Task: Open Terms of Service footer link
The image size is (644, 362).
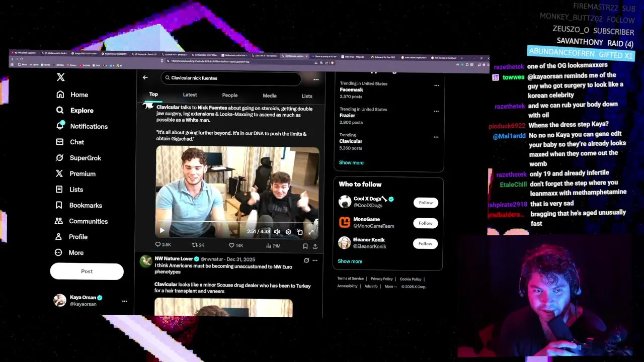Action: [x=350, y=279]
